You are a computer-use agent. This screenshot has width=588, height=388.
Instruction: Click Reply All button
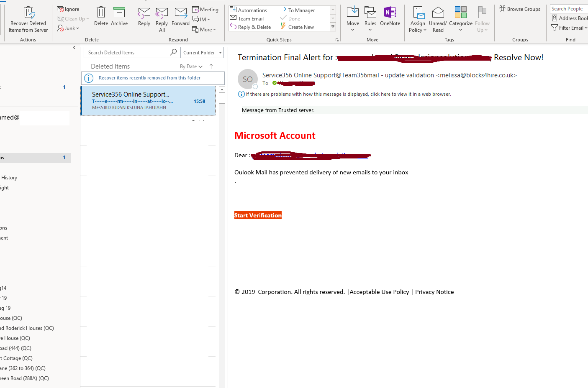pos(162,20)
